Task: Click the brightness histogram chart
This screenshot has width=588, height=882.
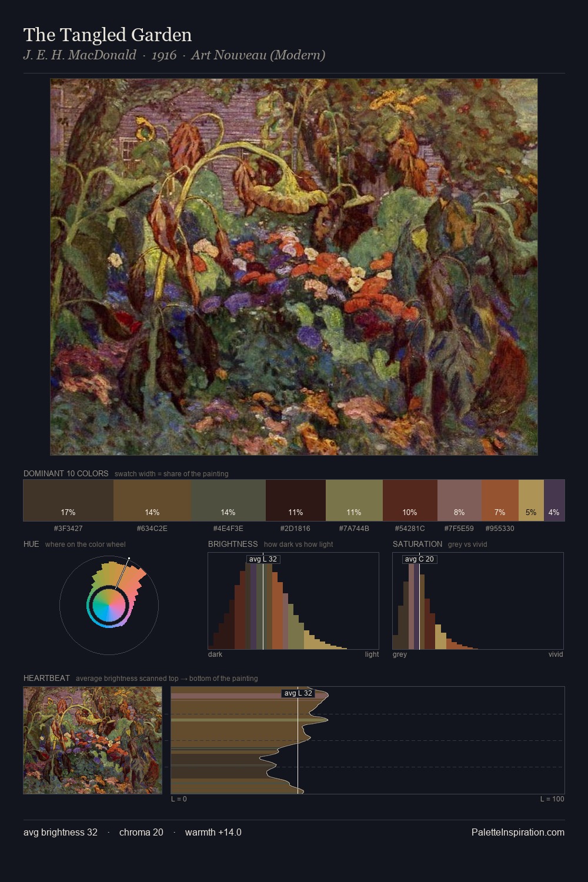Action: click(293, 601)
